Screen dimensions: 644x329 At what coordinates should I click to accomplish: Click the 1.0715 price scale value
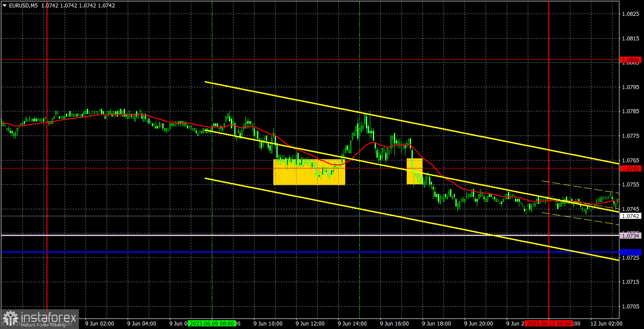[630, 282]
